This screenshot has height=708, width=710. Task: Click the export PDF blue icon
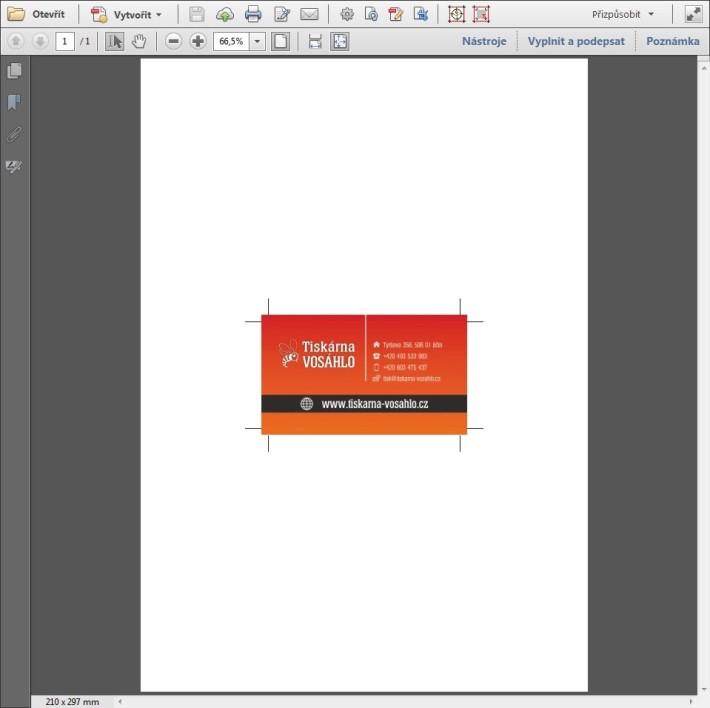tap(421, 14)
